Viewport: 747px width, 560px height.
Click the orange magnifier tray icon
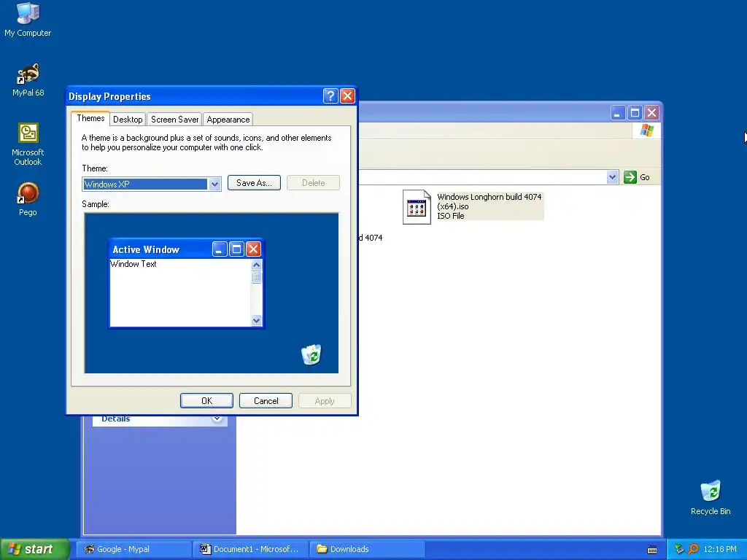tap(693, 549)
